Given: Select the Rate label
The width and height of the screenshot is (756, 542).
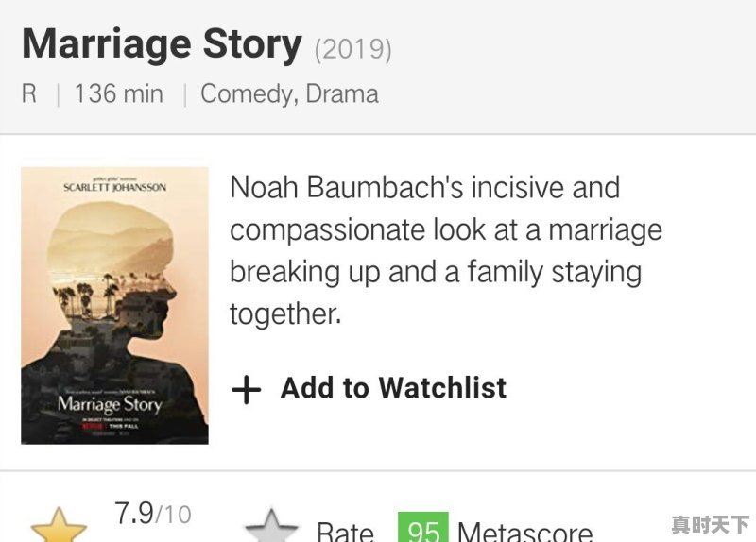Looking at the screenshot, I should (345, 532).
